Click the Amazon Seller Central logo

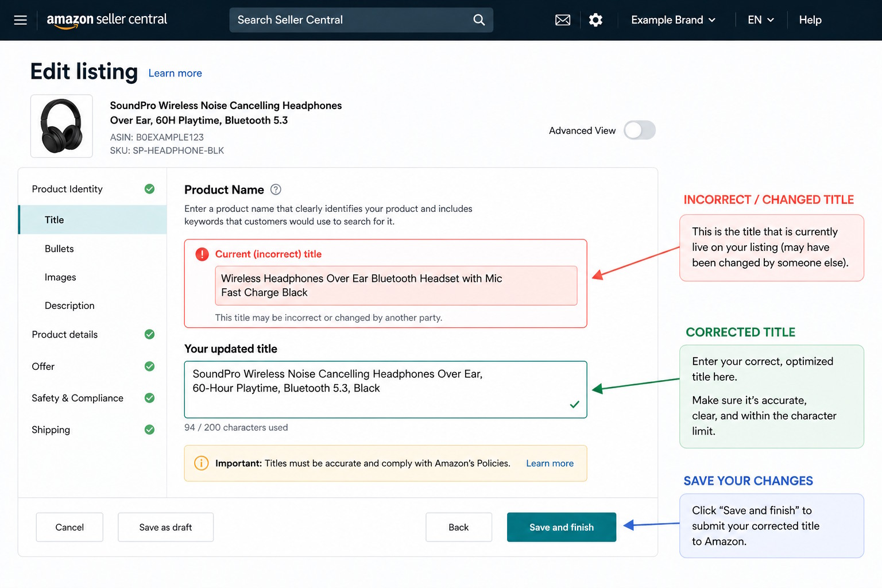click(x=107, y=20)
